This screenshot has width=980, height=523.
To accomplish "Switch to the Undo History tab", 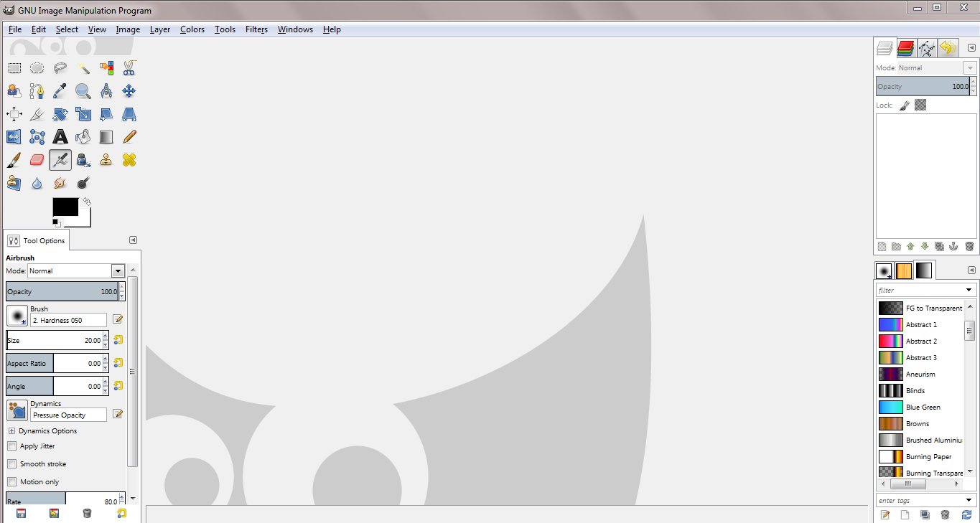I will click(948, 48).
